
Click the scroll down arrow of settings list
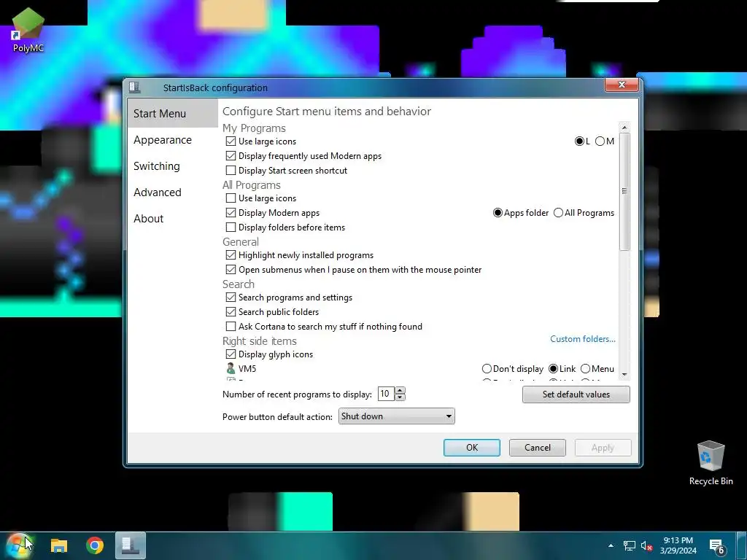[x=624, y=375]
